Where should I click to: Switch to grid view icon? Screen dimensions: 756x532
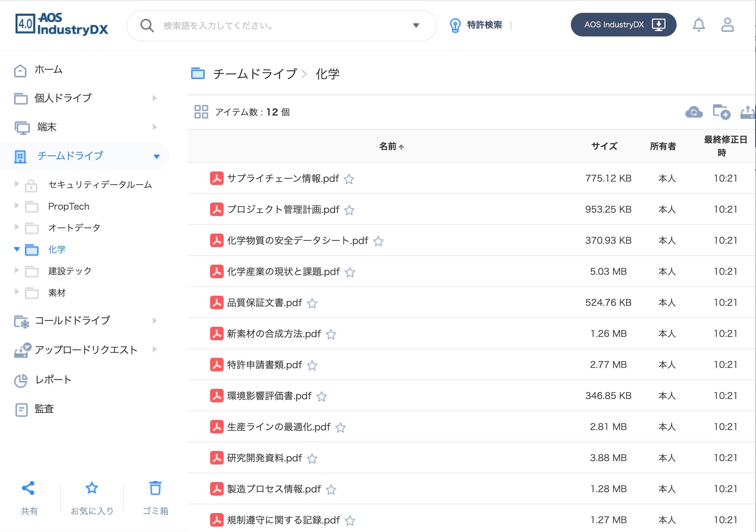pyautogui.click(x=201, y=112)
